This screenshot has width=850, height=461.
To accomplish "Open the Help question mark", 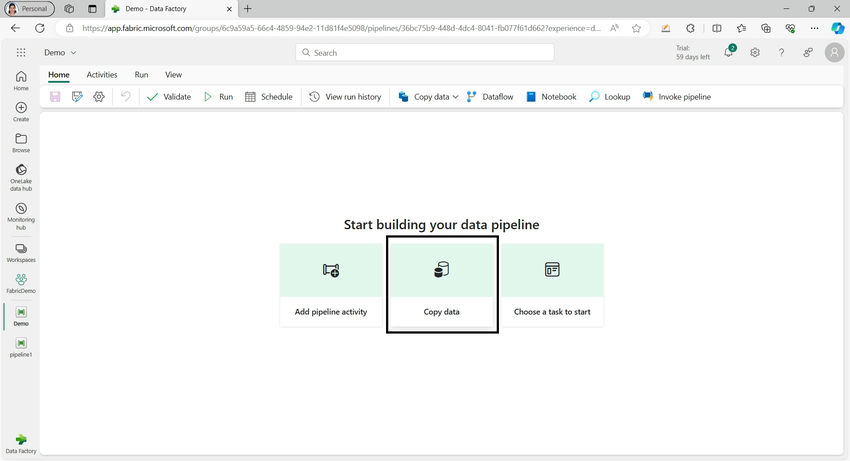I will [781, 53].
